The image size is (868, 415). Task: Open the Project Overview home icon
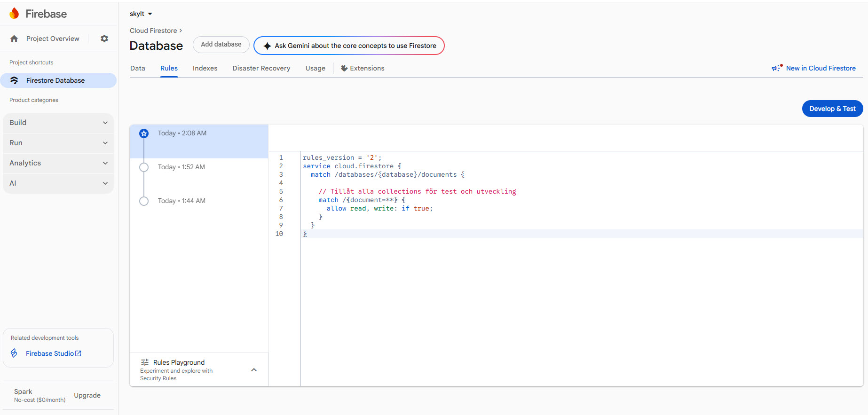click(x=14, y=39)
